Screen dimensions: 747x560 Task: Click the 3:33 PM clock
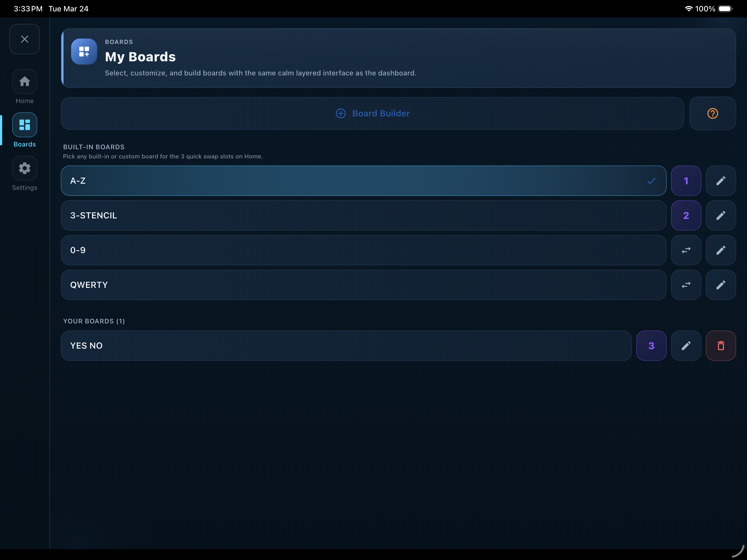tap(28, 9)
